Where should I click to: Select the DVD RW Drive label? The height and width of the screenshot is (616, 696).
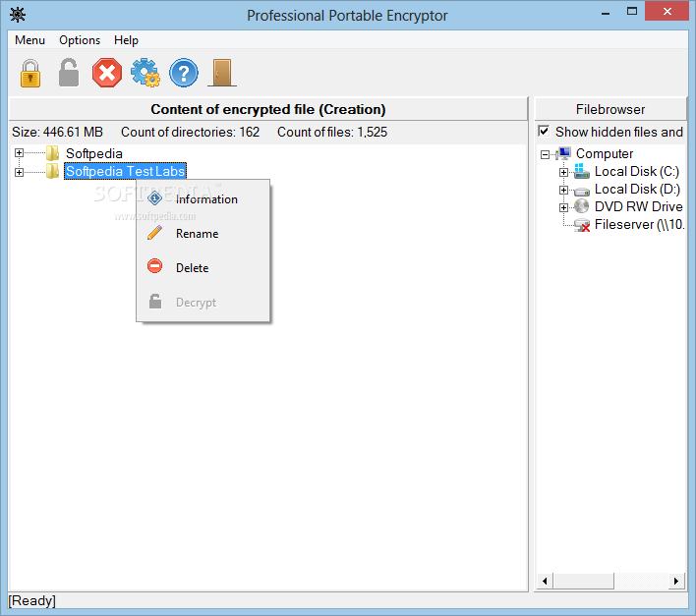(639, 206)
